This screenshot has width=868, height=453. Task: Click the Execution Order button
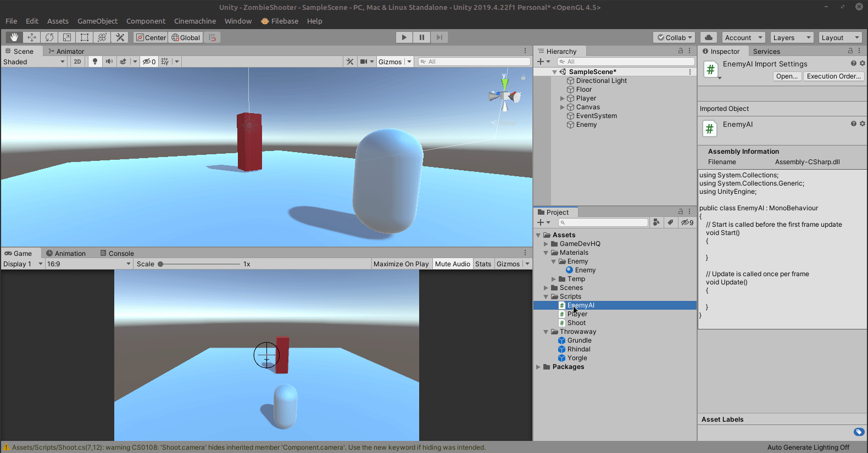(833, 76)
